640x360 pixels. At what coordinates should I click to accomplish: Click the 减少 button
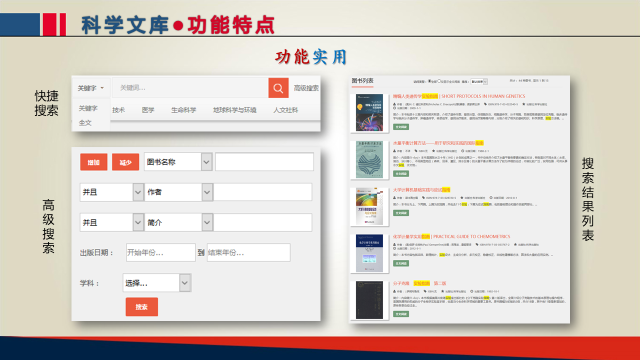(x=125, y=162)
